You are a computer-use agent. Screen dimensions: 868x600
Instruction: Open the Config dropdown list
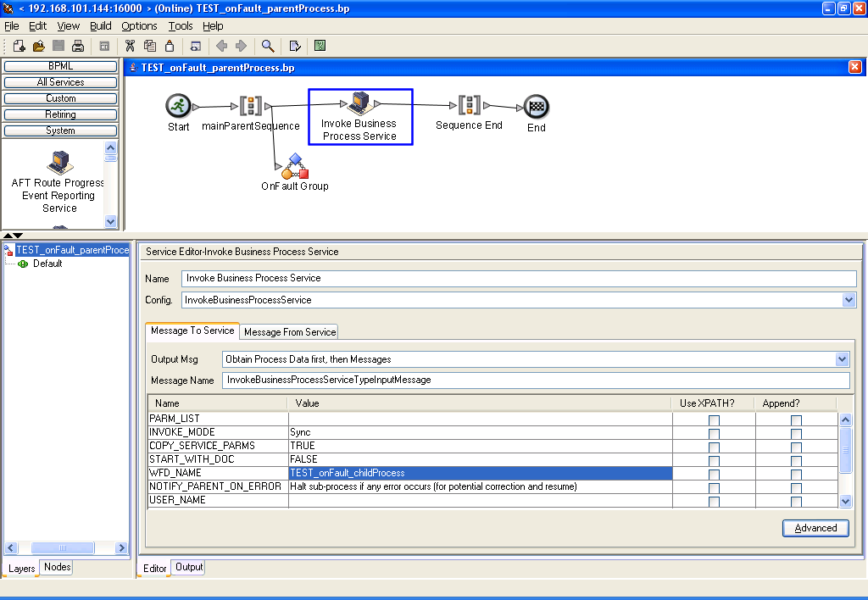(849, 300)
